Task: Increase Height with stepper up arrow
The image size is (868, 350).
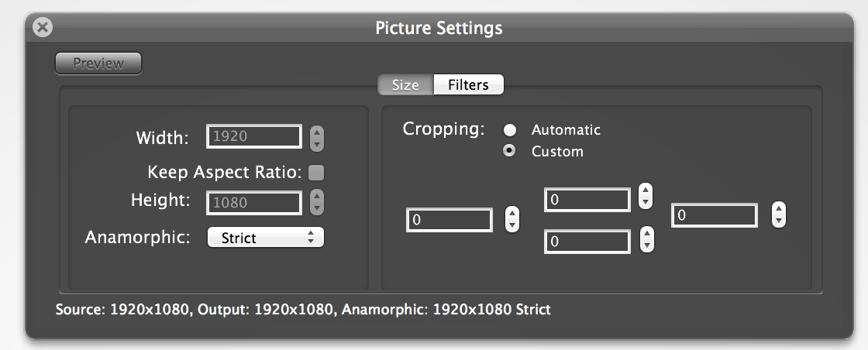Action: click(317, 196)
